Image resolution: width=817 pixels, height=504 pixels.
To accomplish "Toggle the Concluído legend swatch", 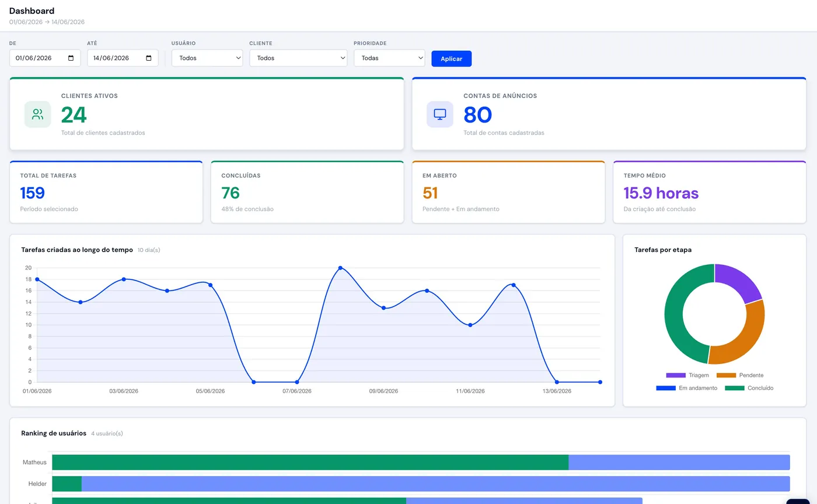I will point(735,388).
